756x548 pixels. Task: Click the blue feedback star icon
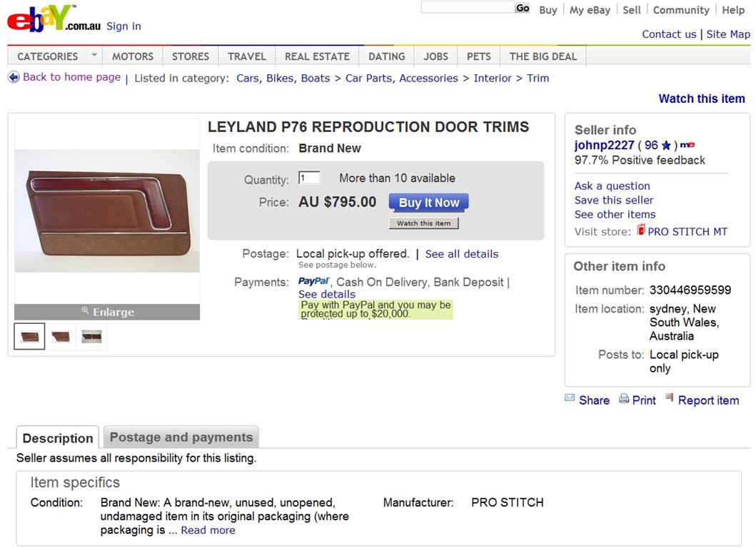[666, 146]
